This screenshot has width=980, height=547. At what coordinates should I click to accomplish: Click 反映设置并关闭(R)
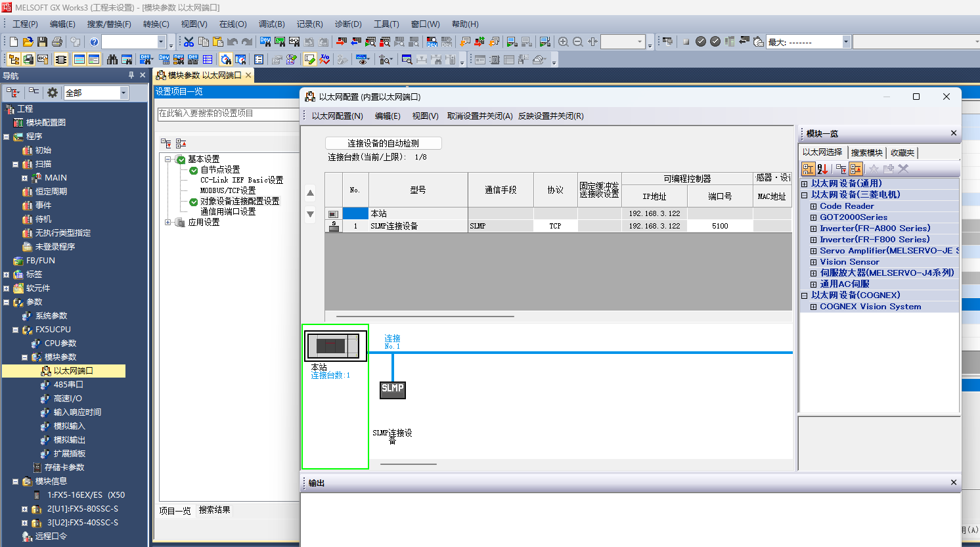click(x=550, y=116)
